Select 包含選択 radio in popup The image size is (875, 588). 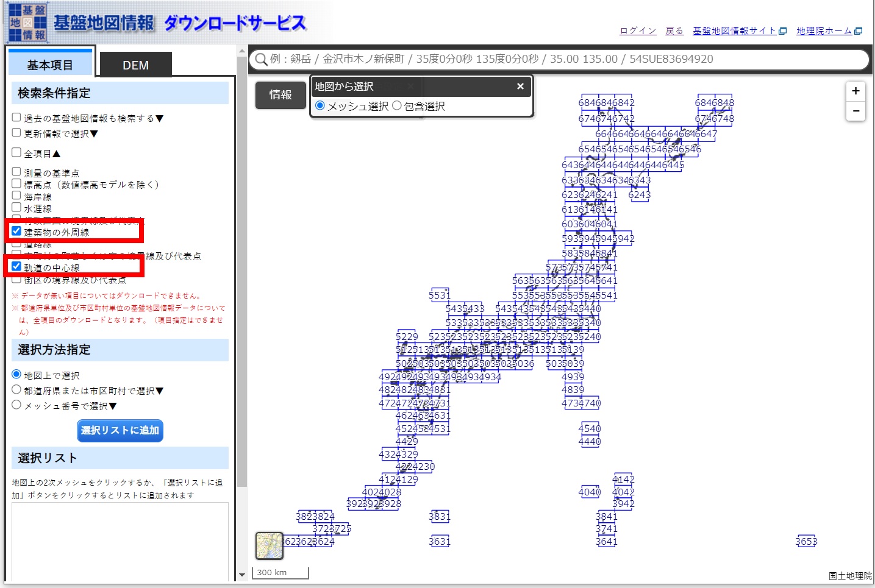(x=397, y=105)
